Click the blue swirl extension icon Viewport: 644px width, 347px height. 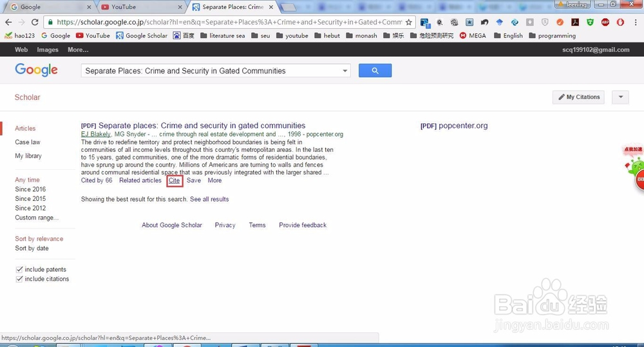515,22
